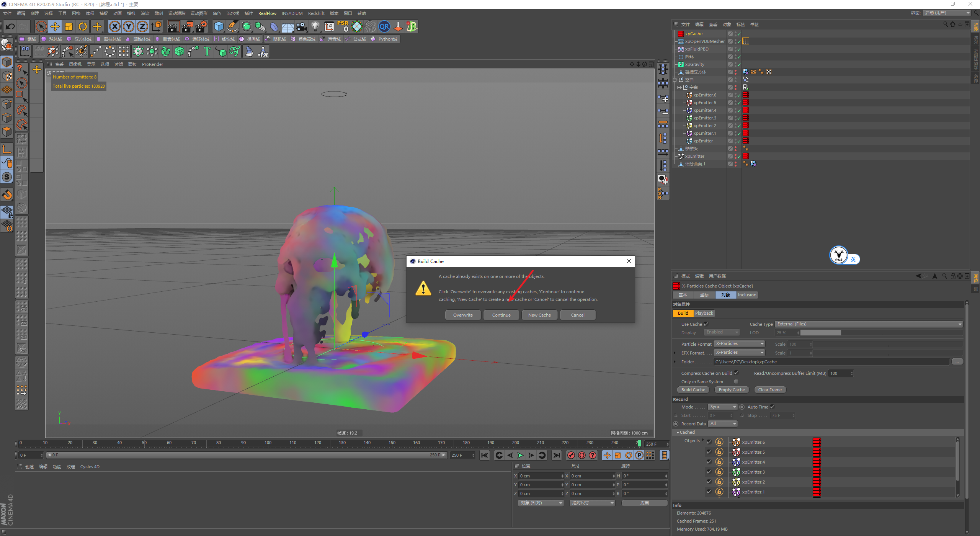Toggle Z axis lock icon
Screen dimensions: 980x536
142,26
